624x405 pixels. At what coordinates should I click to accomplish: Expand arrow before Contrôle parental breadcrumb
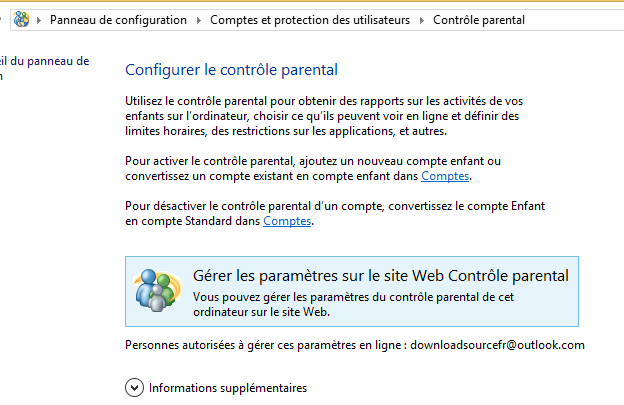(x=421, y=20)
